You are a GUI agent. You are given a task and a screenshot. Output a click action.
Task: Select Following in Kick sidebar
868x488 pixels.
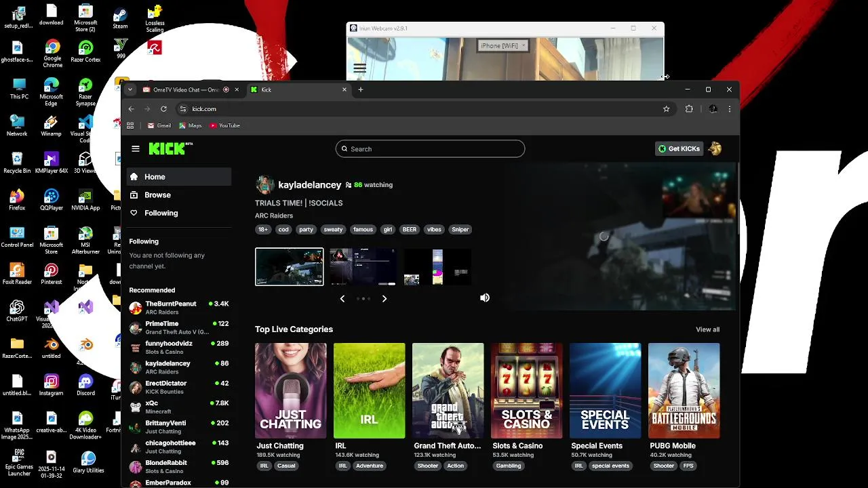pos(179,213)
